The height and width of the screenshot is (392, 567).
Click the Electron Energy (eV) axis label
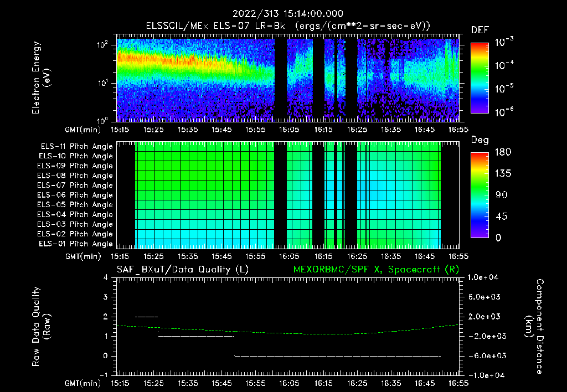41,78
